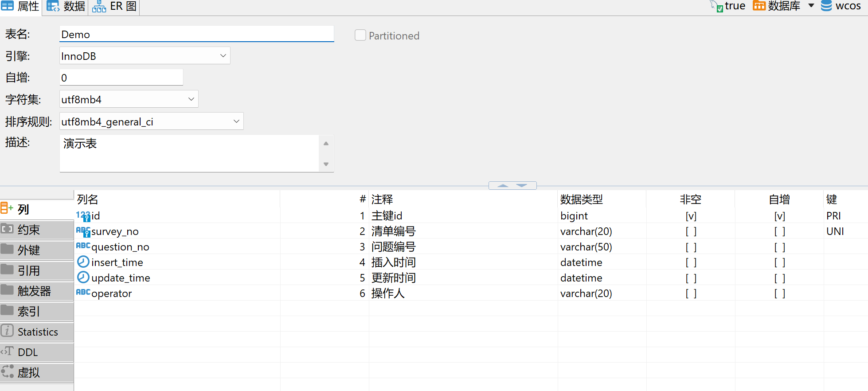The width and height of the screenshot is (868, 391).
Task: Click the table name input field
Action: coord(196,34)
